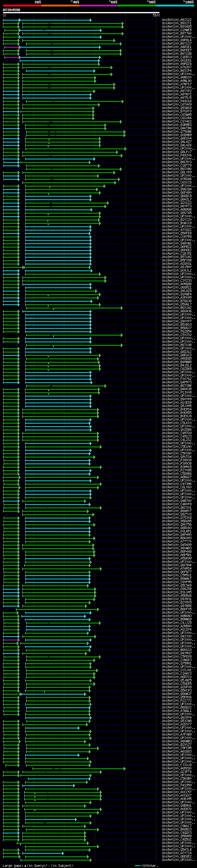The width and height of the screenshot is (197, 868).
Task: Select hit UniRef100_A1XED9
Action: point(177,402)
